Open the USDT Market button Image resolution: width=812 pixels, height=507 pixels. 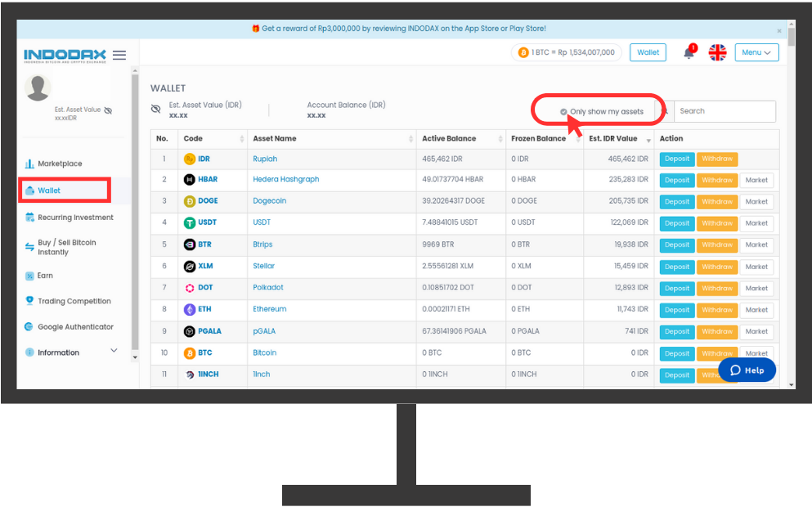[756, 223]
